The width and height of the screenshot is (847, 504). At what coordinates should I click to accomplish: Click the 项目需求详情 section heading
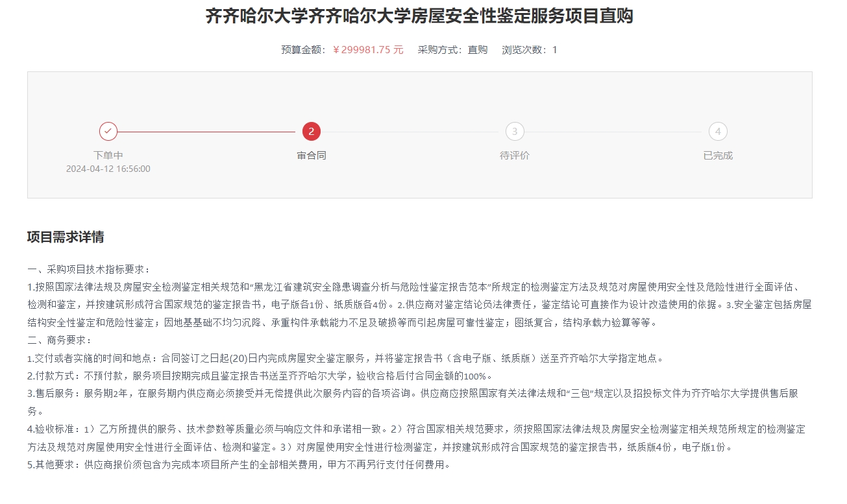pos(66,237)
